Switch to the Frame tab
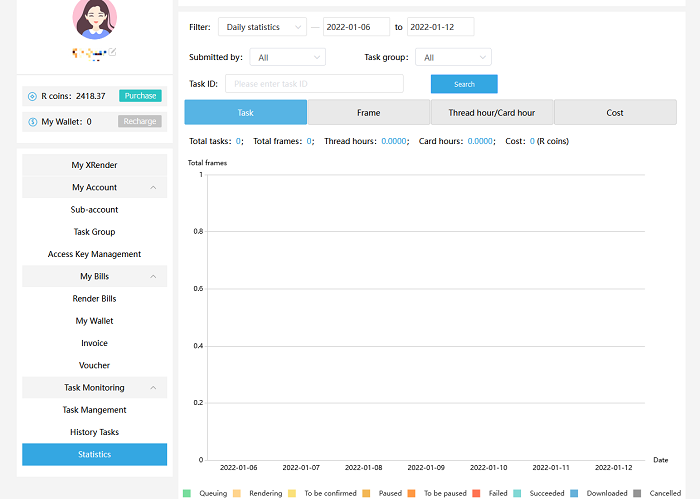Image resolution: width=700 pixels, height=499 pixels. tap(368, 113)
